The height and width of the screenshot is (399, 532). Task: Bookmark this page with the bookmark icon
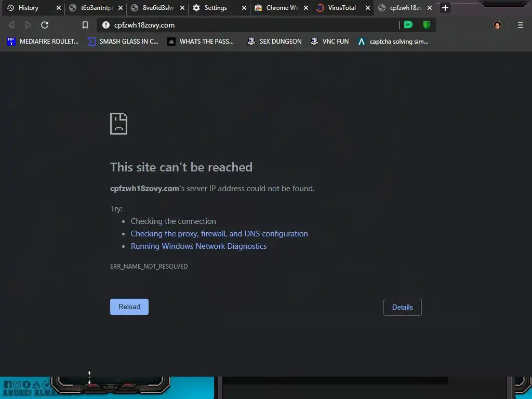tap(85, 25)
